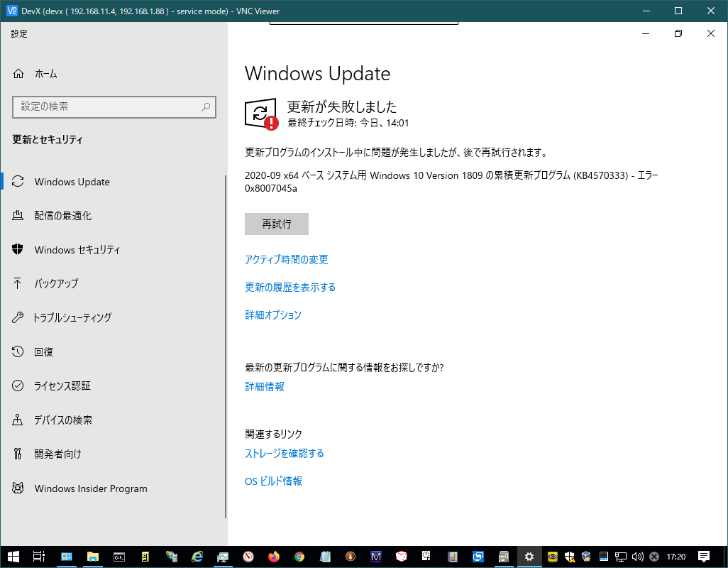Image resolution: width=728 pixels, height=568 pixels.
Task: Select Windows Update in the sidebar
Action: point(113,182)
